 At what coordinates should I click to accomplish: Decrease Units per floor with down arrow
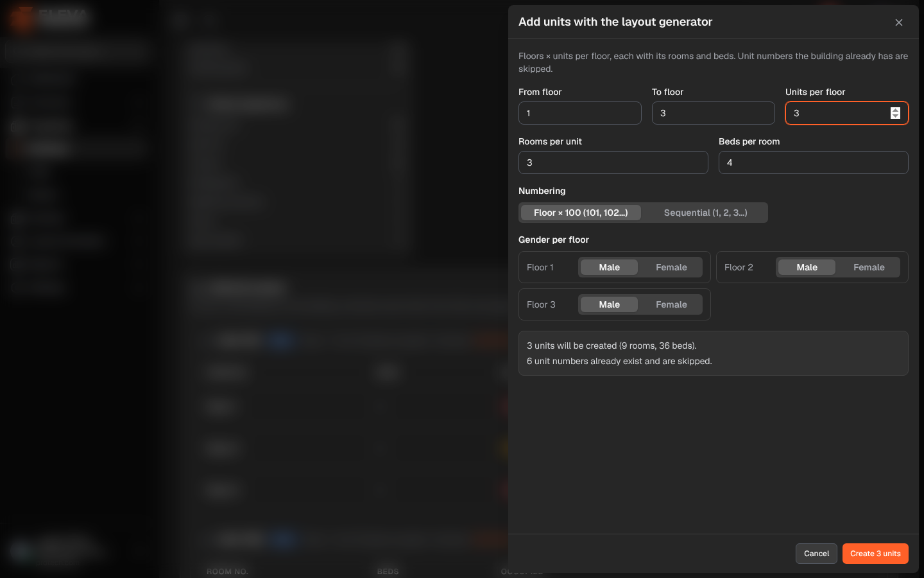point(896,116)
